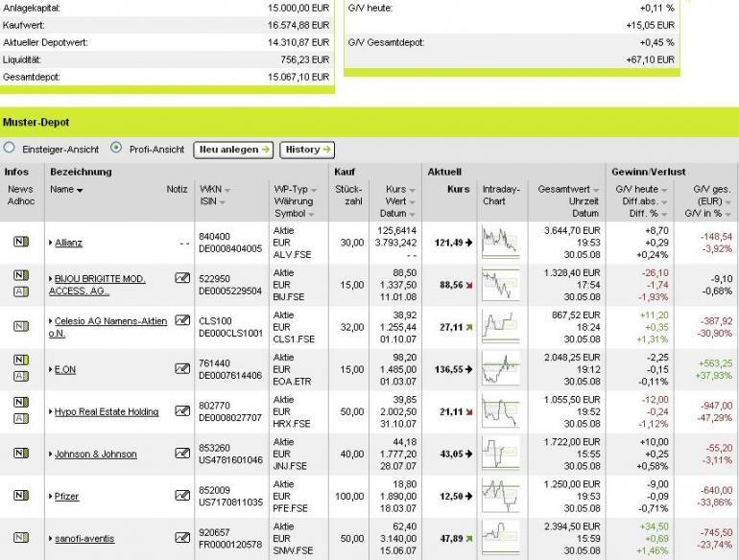
Task: Open the note icon for sanofi-aventis
Action: (182, 537)
